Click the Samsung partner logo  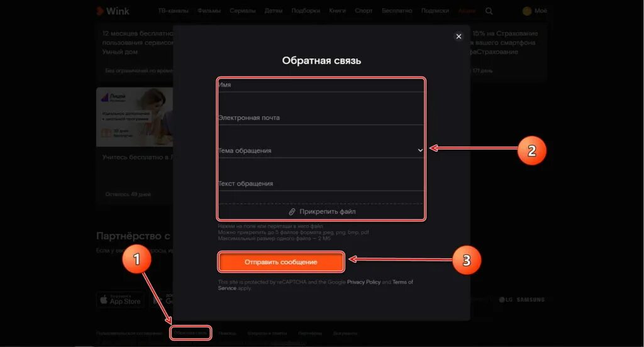tap(530, 300)
